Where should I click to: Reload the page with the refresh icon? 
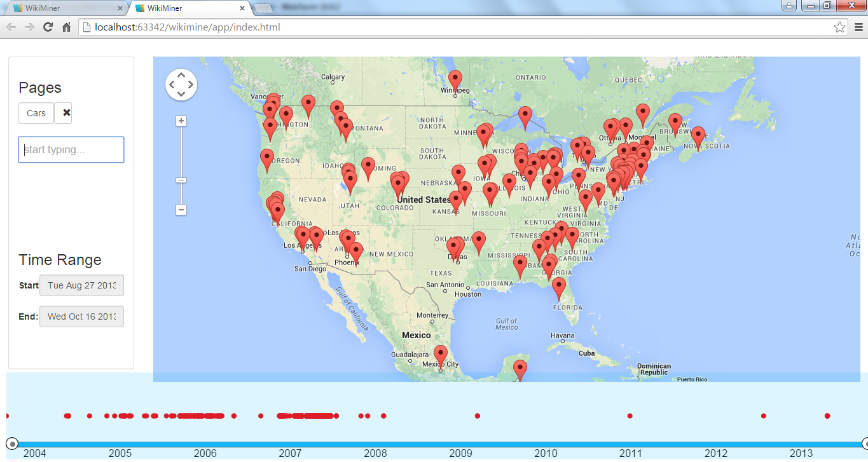(x=48, y=27)
